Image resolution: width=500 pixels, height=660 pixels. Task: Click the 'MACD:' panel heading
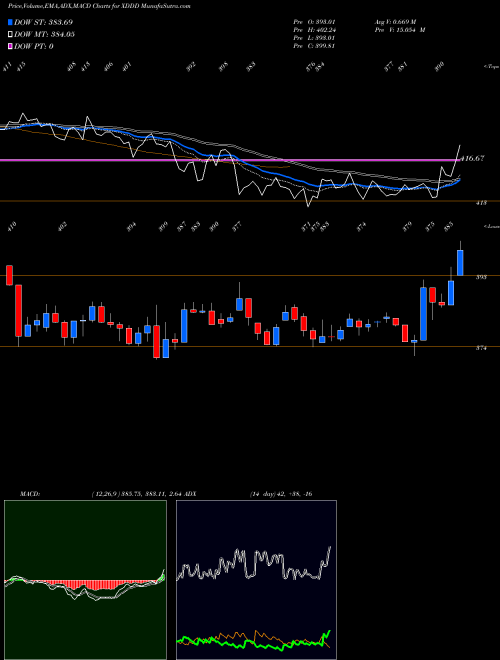coord(29,493)
